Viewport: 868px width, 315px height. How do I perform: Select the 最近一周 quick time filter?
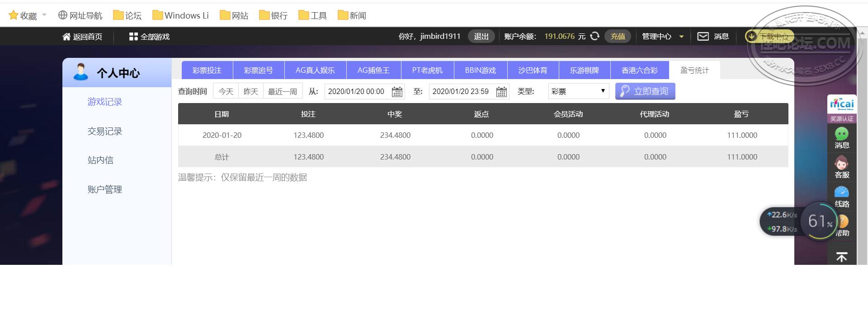coord(283,91)
